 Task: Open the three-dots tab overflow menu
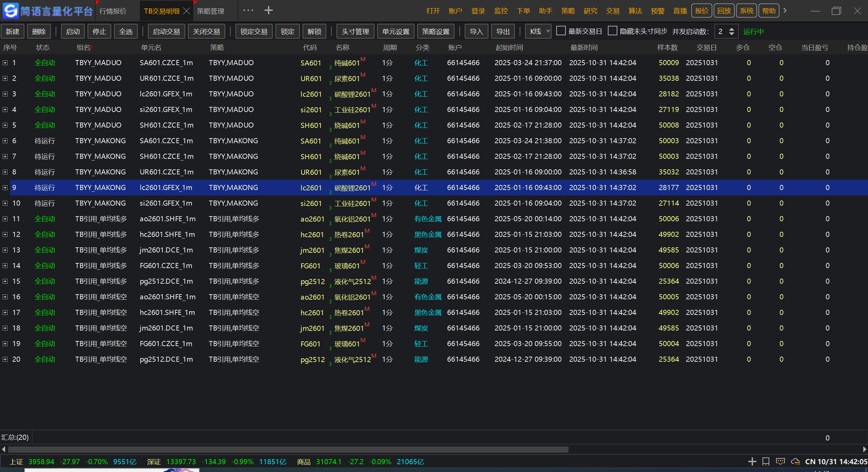[248, 11]
